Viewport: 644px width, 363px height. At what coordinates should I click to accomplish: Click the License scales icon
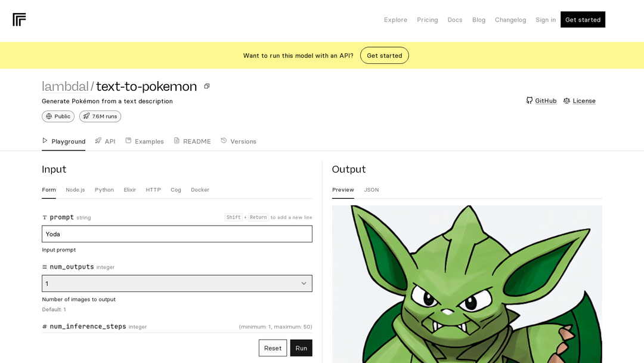click(x=567, y=101)
